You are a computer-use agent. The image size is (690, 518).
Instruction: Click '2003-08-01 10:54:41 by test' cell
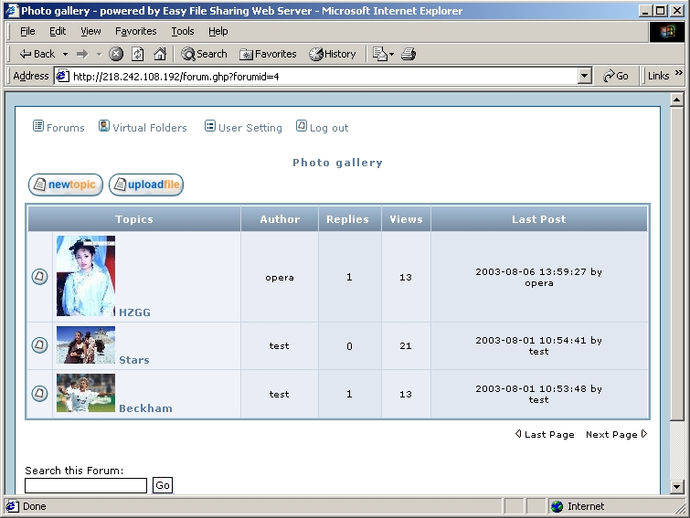(539, 346)
